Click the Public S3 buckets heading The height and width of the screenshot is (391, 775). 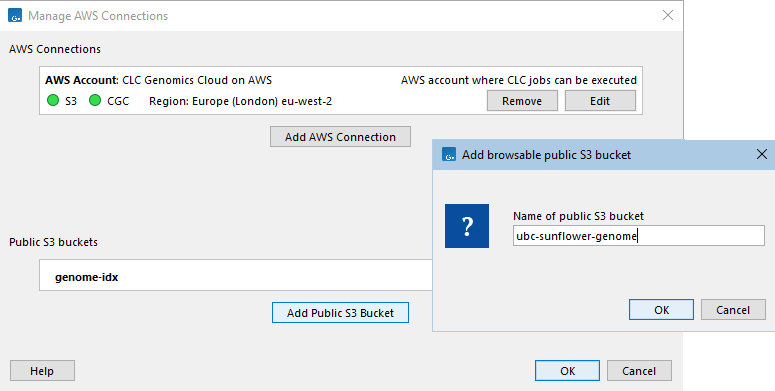click(x=53, y=242)
